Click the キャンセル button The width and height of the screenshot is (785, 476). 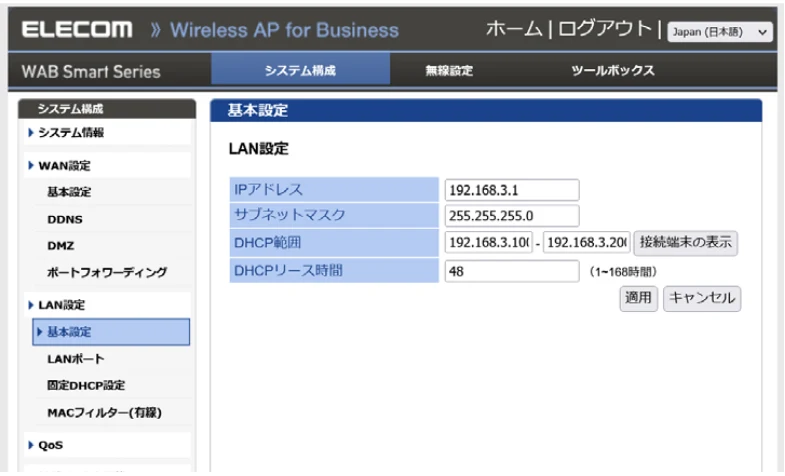[702, 298]
